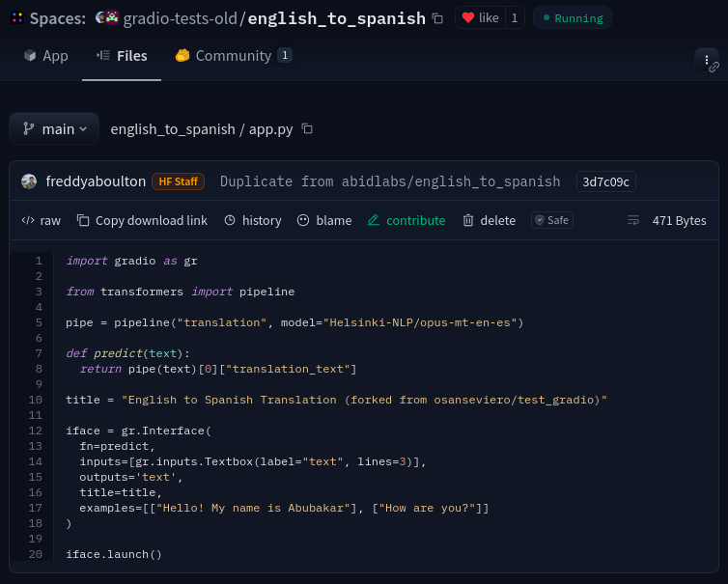Screen dimensions: 728x584
Task: Click freddyaboulton's avatar image
Action: 29,181
